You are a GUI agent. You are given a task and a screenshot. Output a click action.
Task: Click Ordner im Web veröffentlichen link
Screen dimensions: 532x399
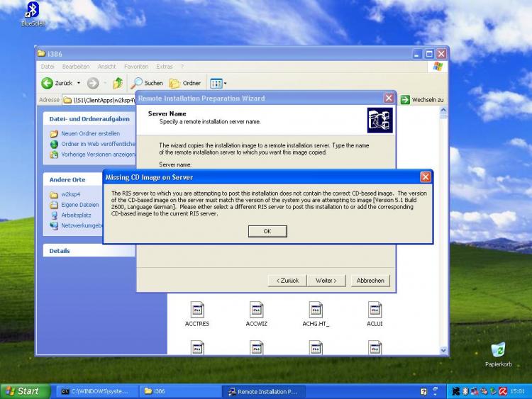click(x=98, y=144)
